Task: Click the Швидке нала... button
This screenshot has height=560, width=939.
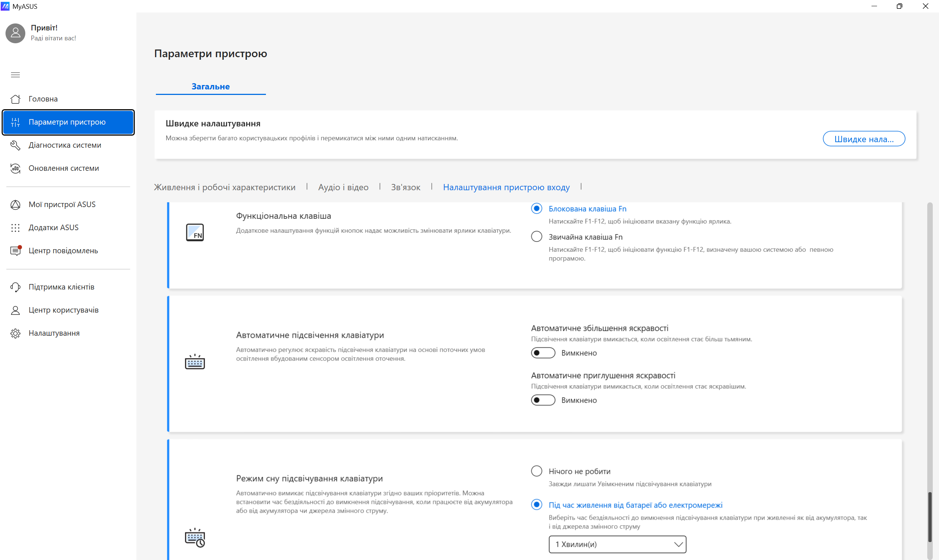Action: pyautogui.click(x=863, y=139)
